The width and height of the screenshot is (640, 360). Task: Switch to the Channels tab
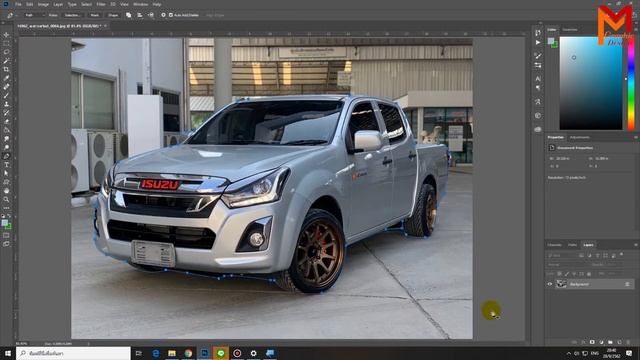coord(554,245)
